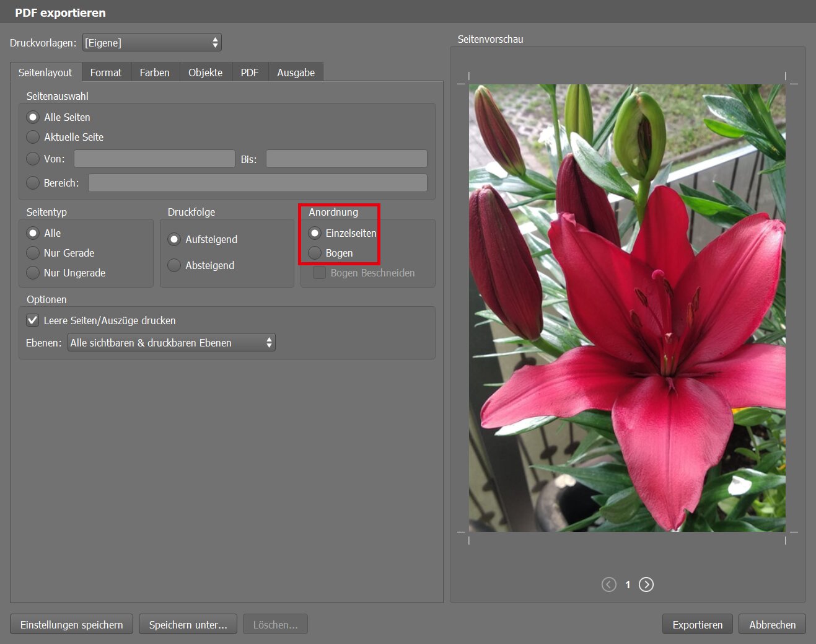Uncheck Leere Seiten/Auszüge drucken
Viewport: 816px width, 644px height.
[33, 320]
